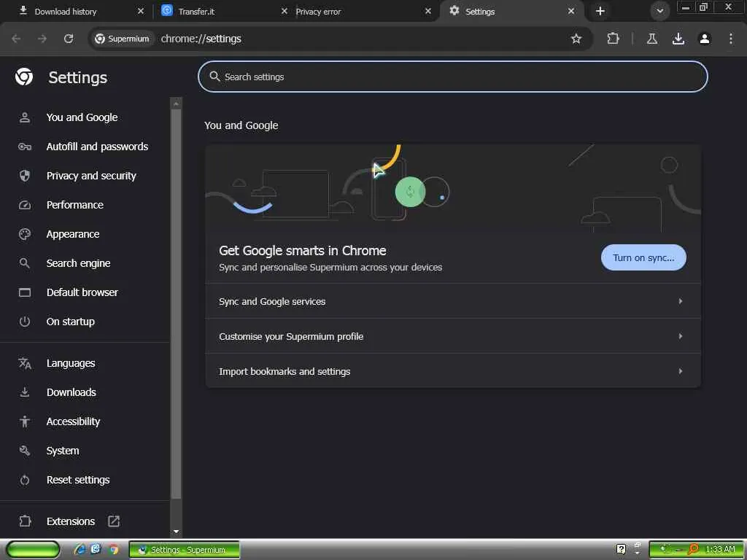Open Customise your Supermium profile row
The height and width of the screenshot is (560, 747).
point(452,336)
